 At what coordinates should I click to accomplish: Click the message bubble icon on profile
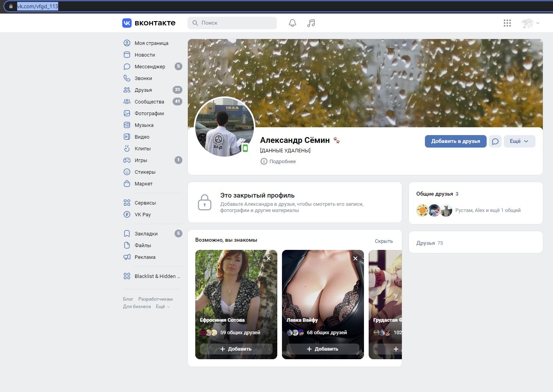[x=495, y=141]
